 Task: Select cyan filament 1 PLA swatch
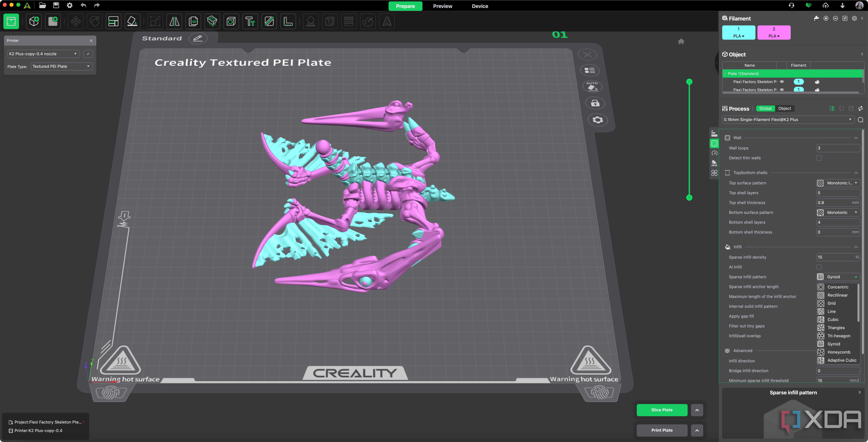[738, 33]
